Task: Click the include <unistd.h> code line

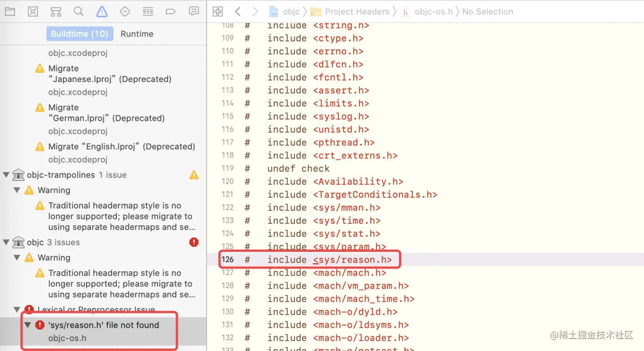Action: click(307, 129)
